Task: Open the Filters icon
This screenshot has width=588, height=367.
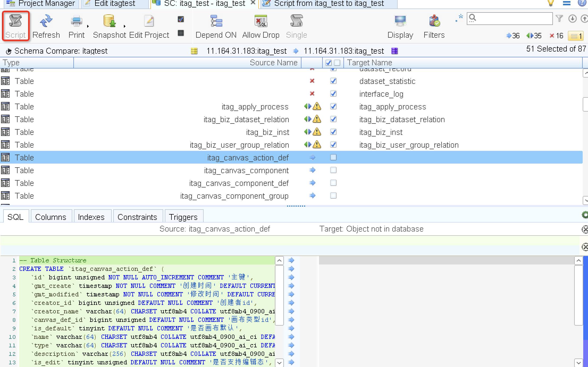Action: click(434, 21)
